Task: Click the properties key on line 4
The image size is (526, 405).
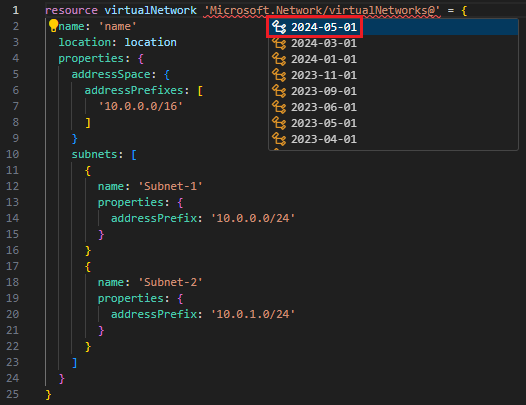Action: (91, 58)
